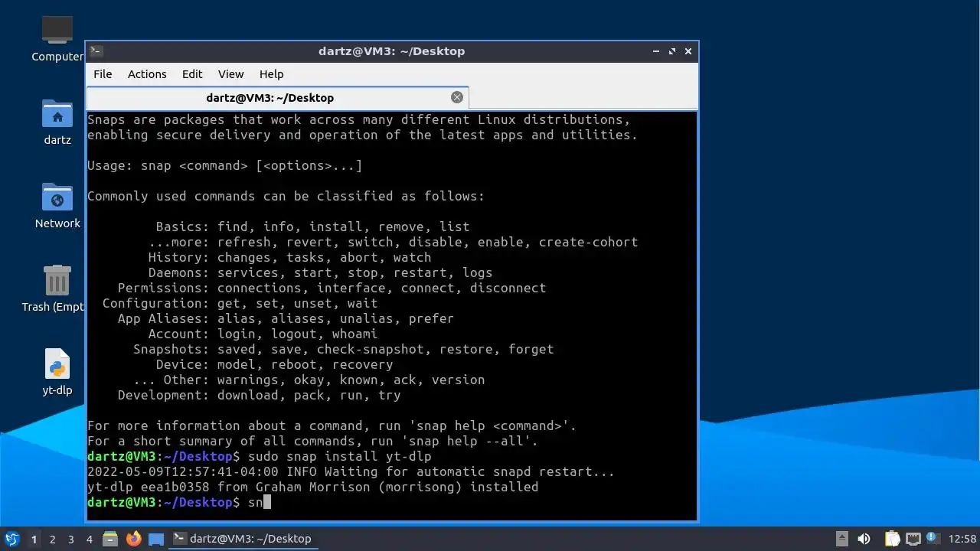Open the Help menu
The height and width of the screenshot is (551, 980).
[272, 74]
